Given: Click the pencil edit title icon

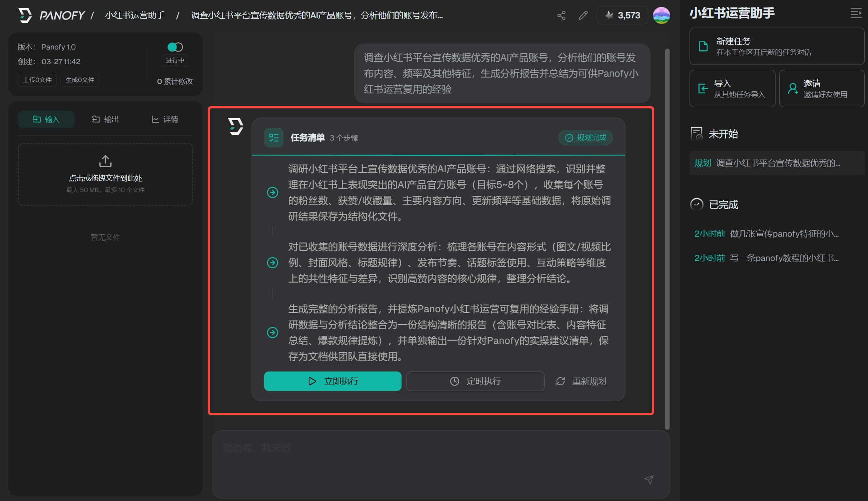Looking at the screenshot, I should [x=583, y=15].
